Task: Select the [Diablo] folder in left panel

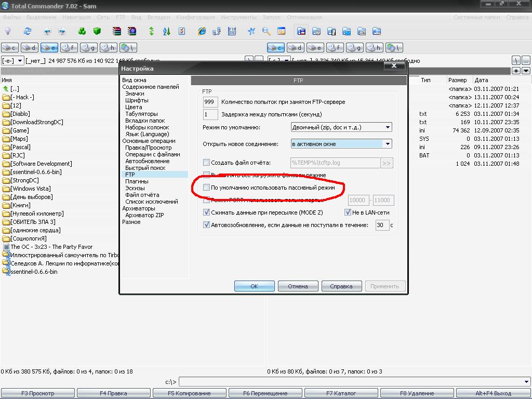Action: [x=20, y=114]
